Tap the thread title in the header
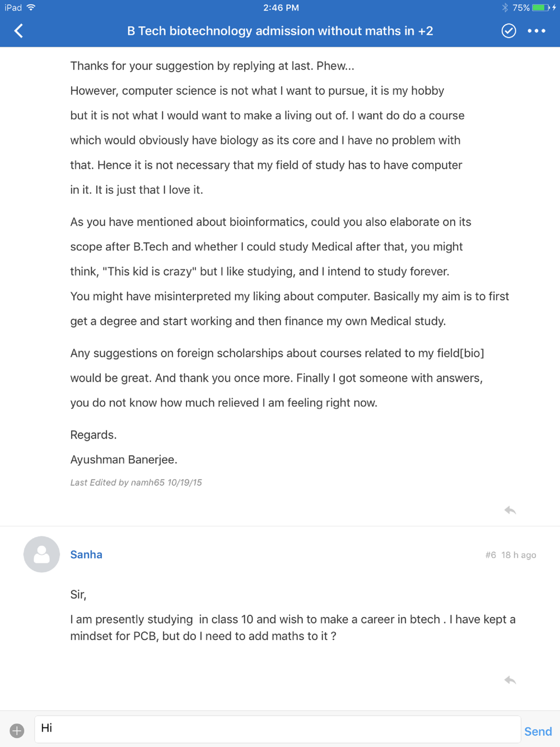This screenshot has width=560, height=747. (280, 31)
